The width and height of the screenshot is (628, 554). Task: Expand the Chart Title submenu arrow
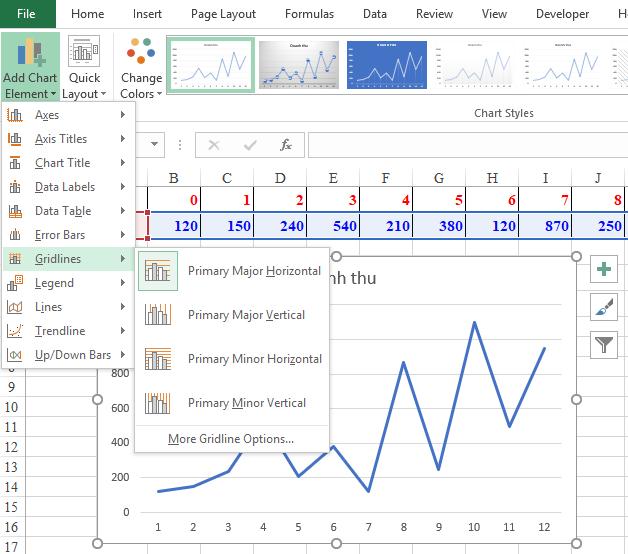[x=123, y=163]
